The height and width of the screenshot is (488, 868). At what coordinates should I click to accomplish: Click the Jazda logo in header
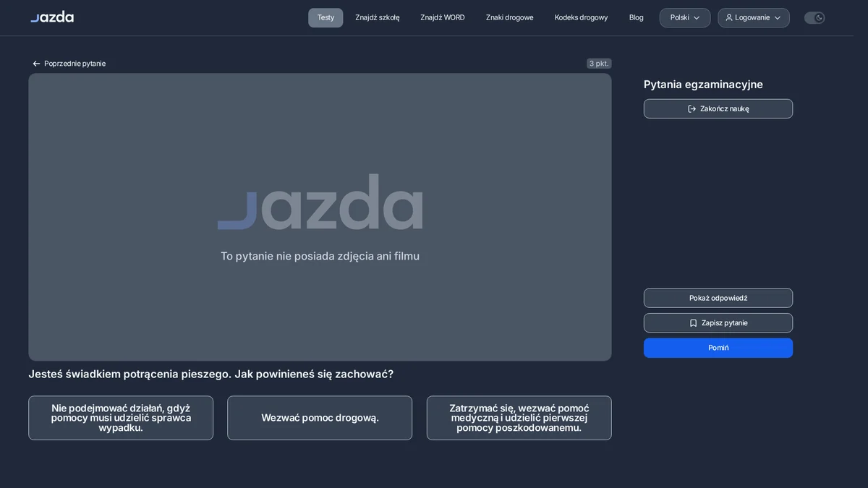[x=52, y=17]
